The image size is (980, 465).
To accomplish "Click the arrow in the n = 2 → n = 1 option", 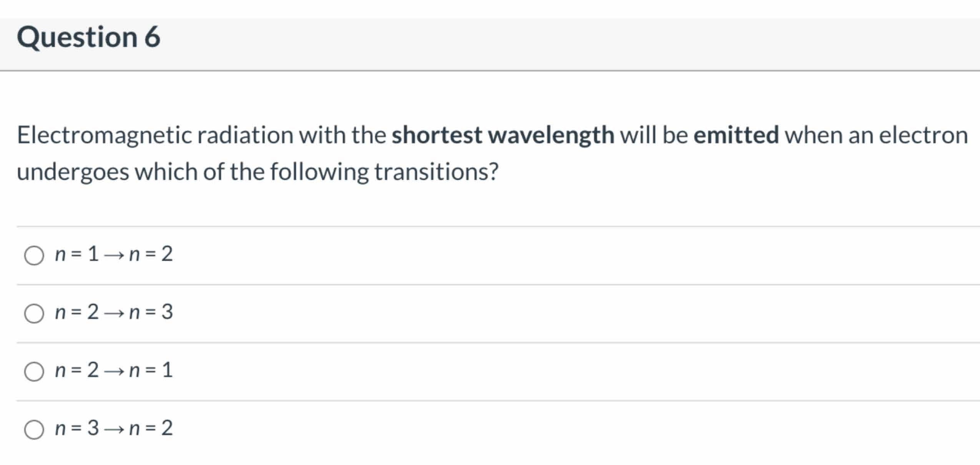I will click(114, 371).
